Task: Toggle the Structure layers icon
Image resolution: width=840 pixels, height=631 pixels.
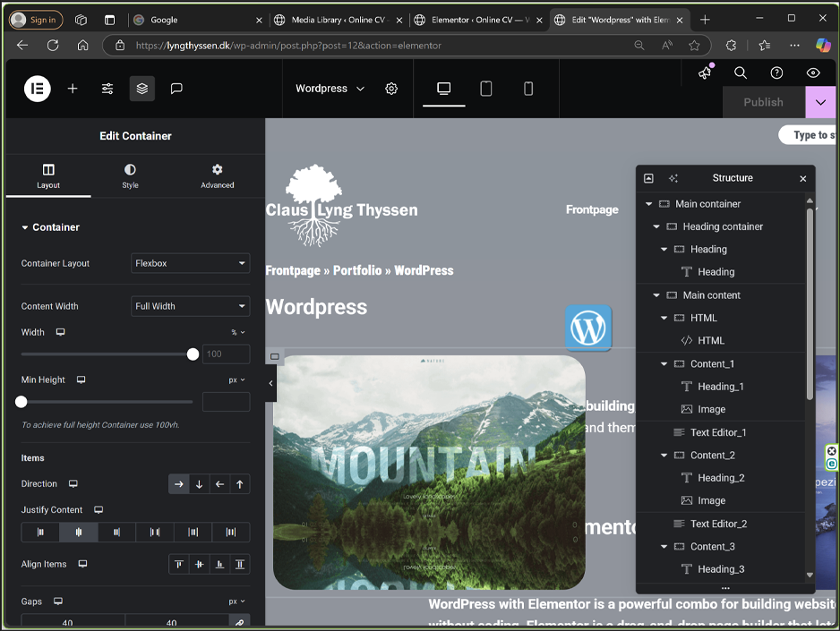Action: click(142, 89)
